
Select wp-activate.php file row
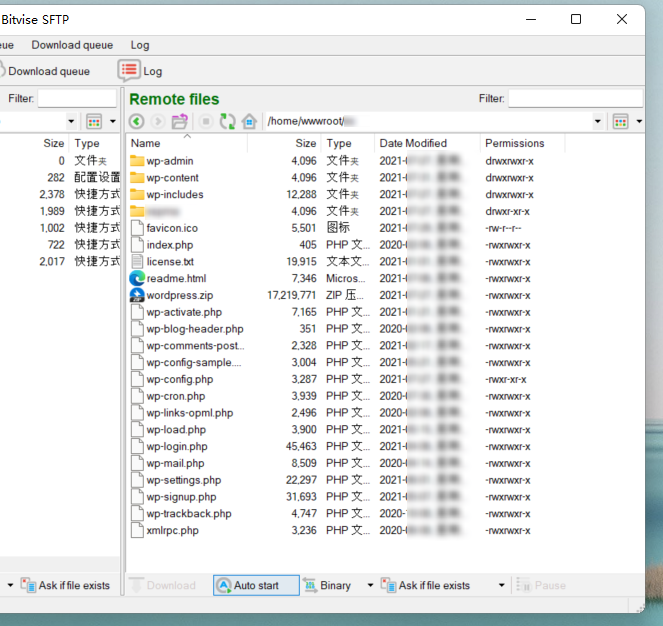click(x=345, y=312)
